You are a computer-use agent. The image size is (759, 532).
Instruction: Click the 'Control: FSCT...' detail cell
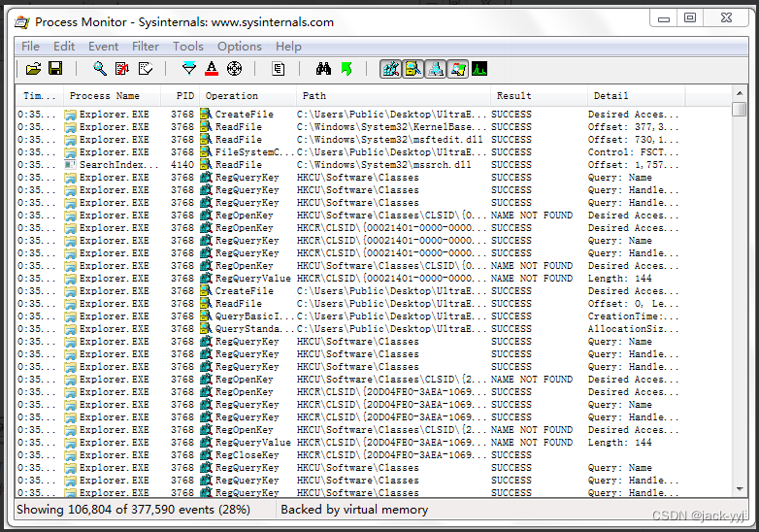(x=633, y=152)
